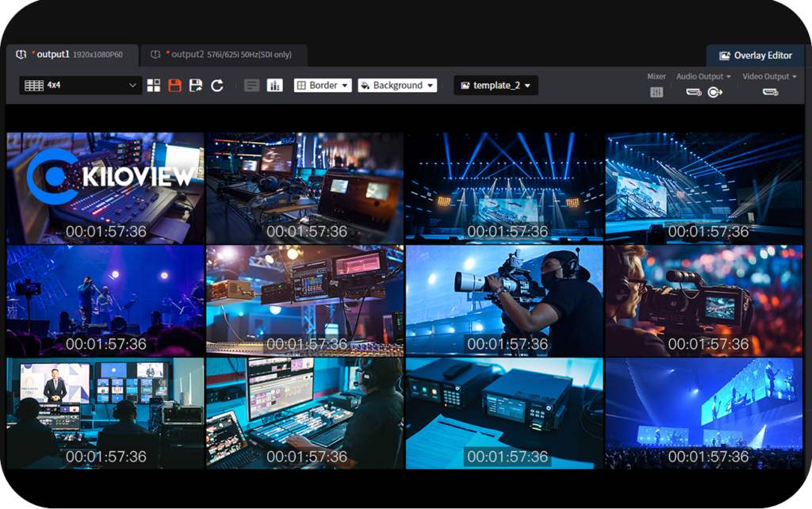The width and height of the screenshot is (812, 509).
Task: Click the port icon under Video Output
Action: (769, 93)
